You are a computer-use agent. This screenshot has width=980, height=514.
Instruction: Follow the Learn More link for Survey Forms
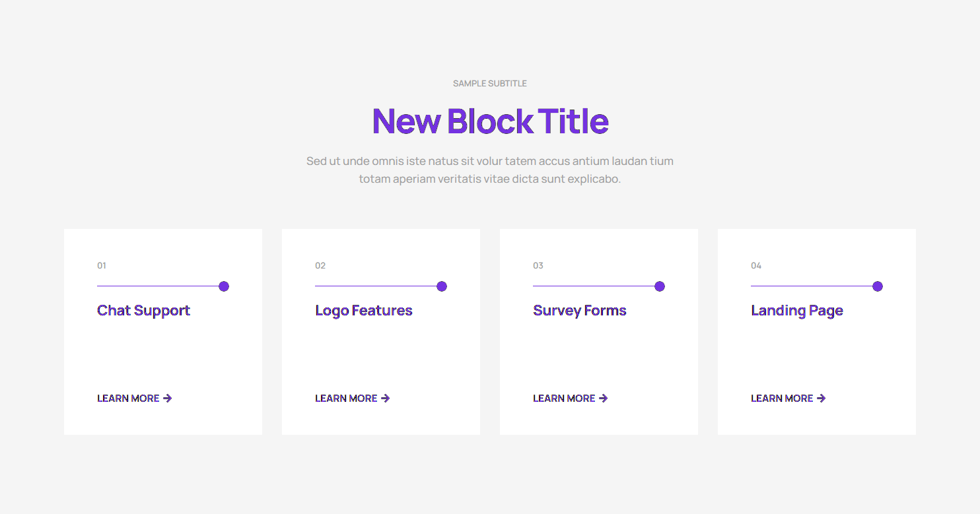click(x=564, y=399)
